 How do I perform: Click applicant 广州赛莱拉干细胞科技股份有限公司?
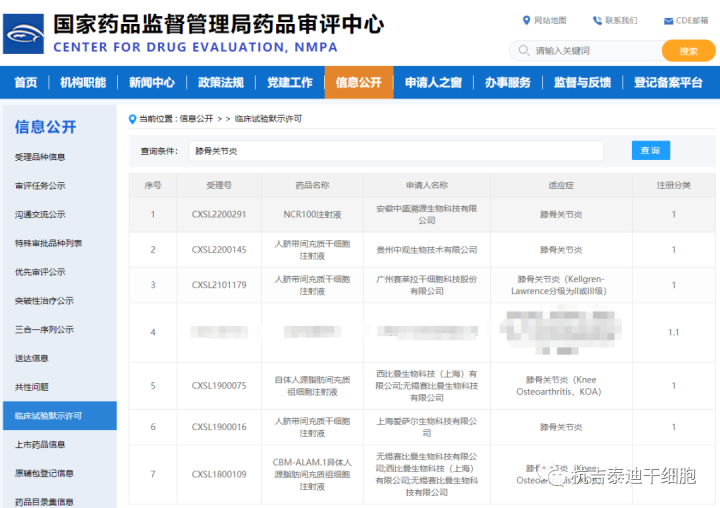(427, 285)
